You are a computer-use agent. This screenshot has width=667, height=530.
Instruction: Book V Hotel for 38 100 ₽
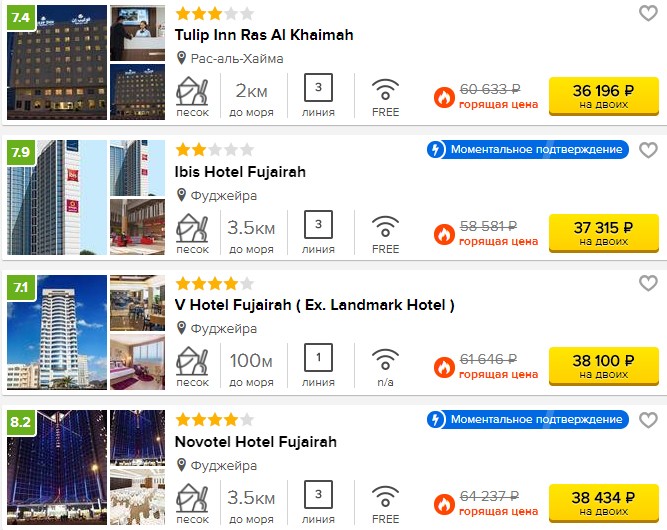pos(604,366)
